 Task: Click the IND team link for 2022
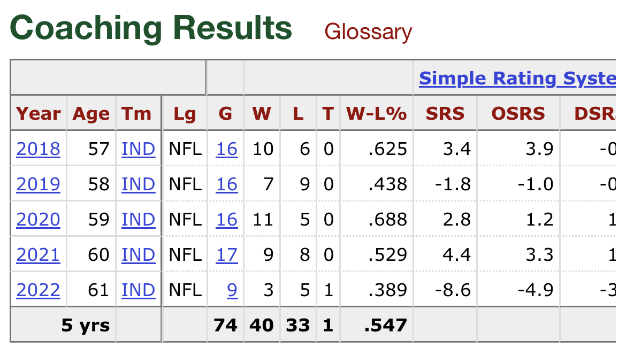tap(138, 290)
